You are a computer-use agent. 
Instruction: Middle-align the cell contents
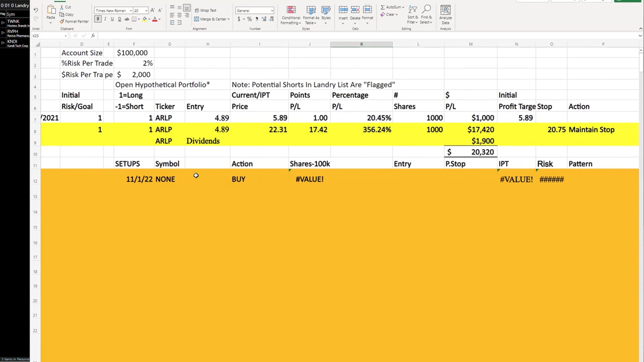tap(180, 7)
